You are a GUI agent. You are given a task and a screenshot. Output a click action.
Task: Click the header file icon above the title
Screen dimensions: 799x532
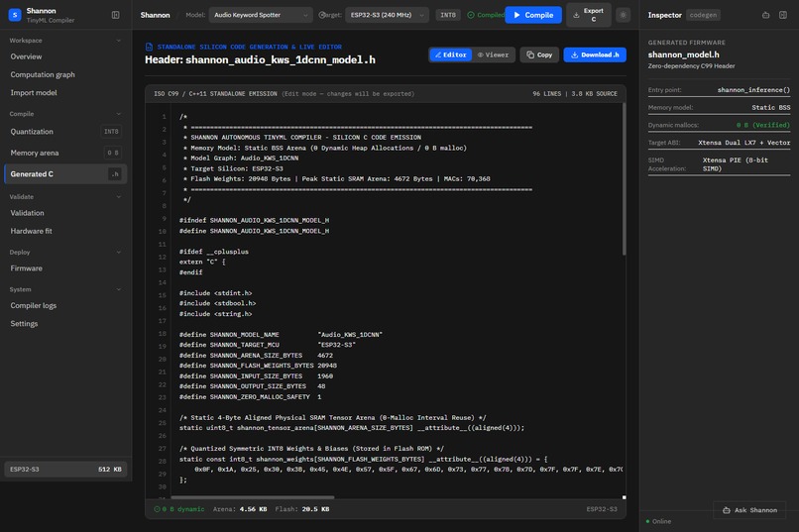[149, 47]
